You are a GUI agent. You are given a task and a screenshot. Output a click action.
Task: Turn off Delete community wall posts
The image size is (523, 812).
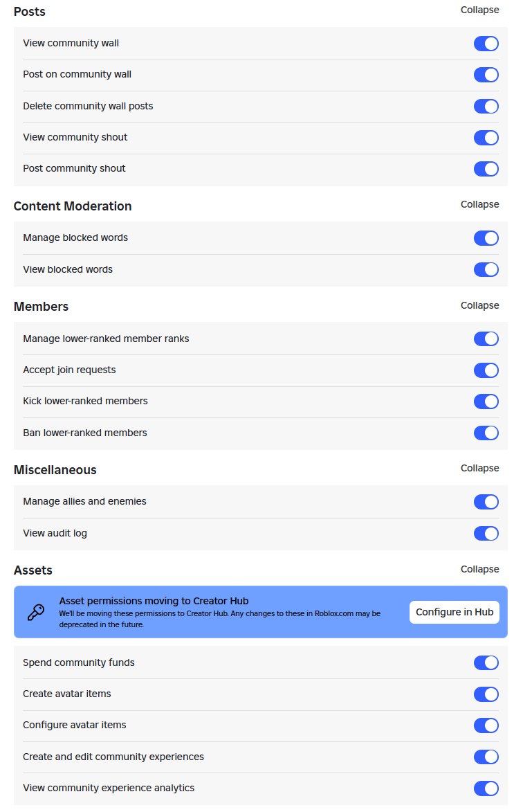point(486,107)
